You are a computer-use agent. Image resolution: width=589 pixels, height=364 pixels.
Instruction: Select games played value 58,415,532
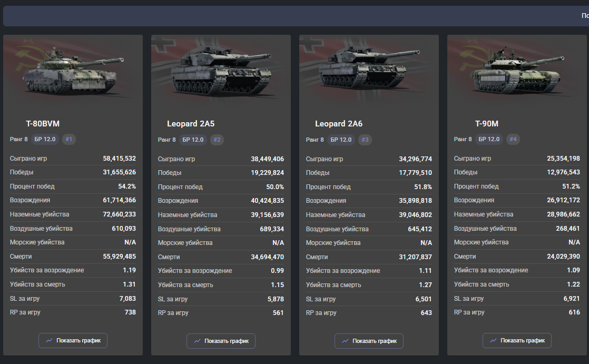[x=120, y=159]
